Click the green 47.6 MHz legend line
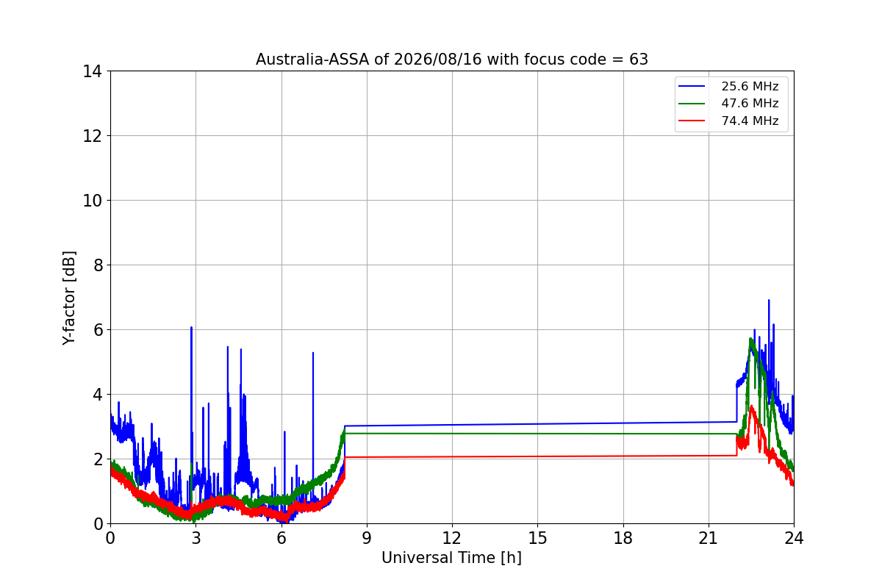 tap(692, 104)
